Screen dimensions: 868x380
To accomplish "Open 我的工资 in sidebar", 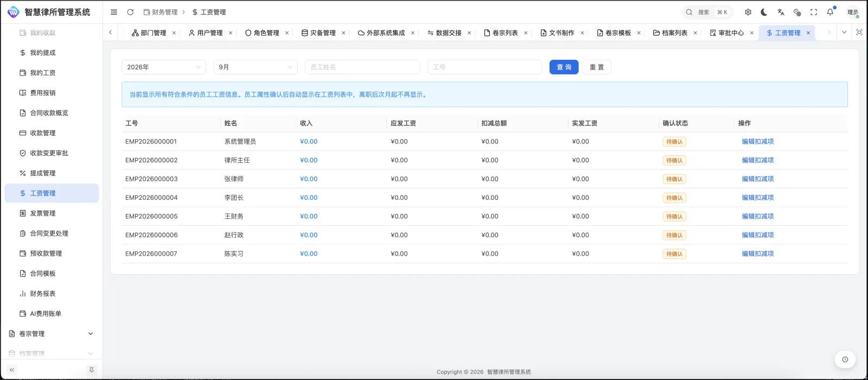I will point(52,73).
